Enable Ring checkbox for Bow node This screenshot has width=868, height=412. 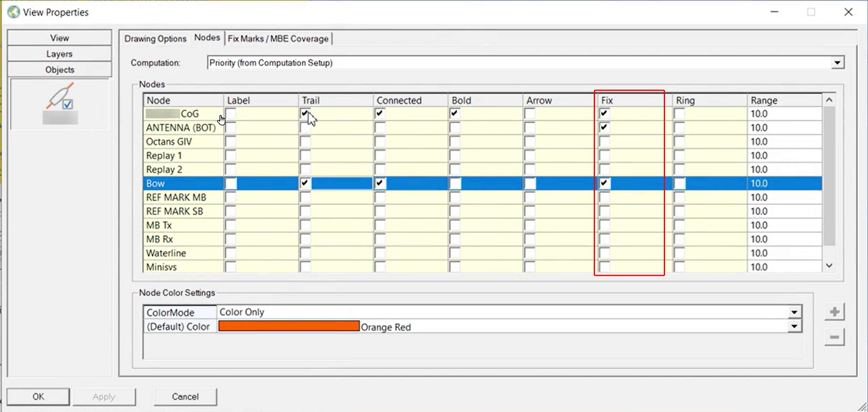tap(679, 183)
